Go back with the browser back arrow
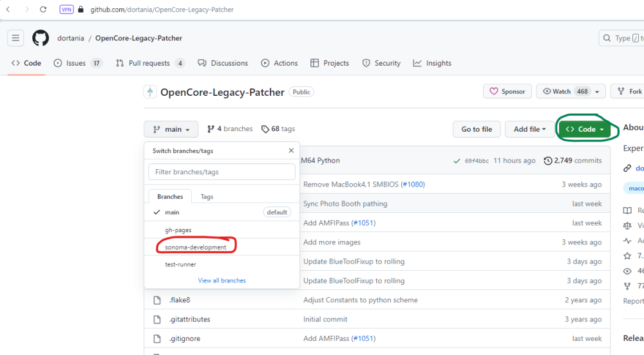Viewport: 644px width, 355px height. click(x=8, y=10)
